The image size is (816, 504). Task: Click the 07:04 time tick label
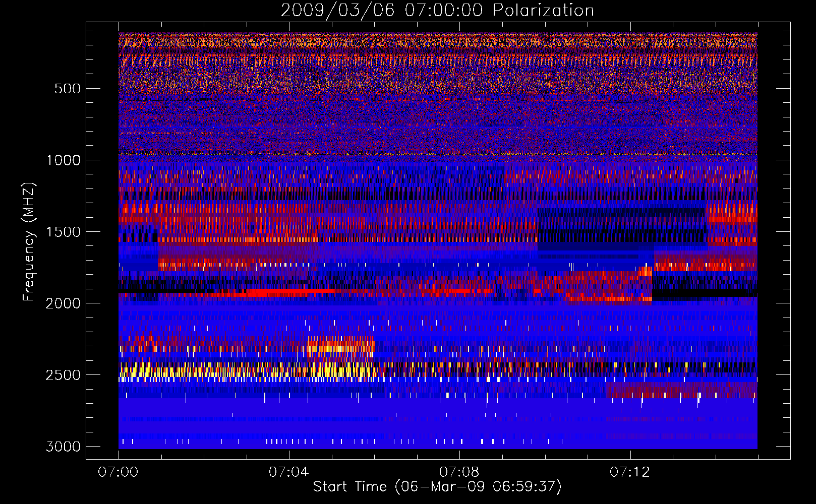[288, 472]
